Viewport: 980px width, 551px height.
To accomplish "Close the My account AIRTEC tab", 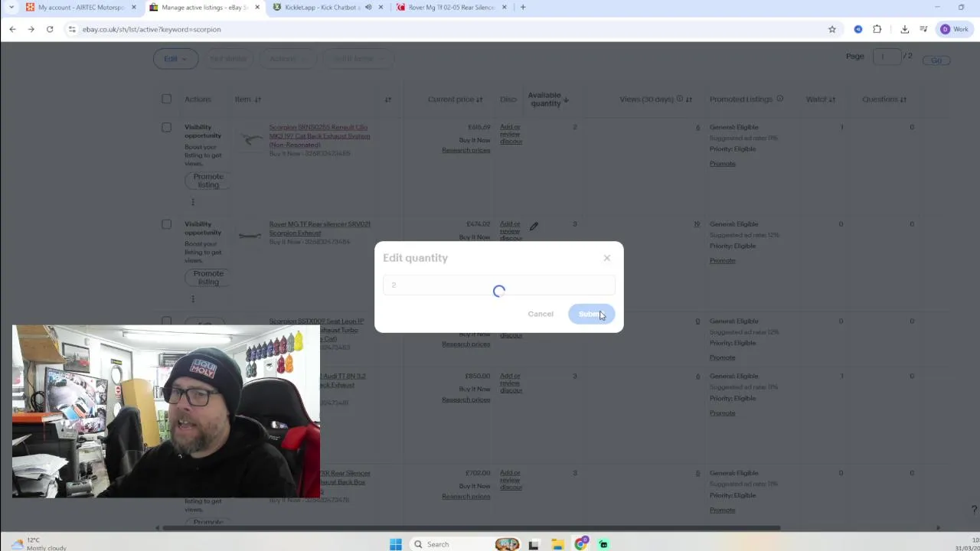I will pyautogui.click(x=134, y=8).
